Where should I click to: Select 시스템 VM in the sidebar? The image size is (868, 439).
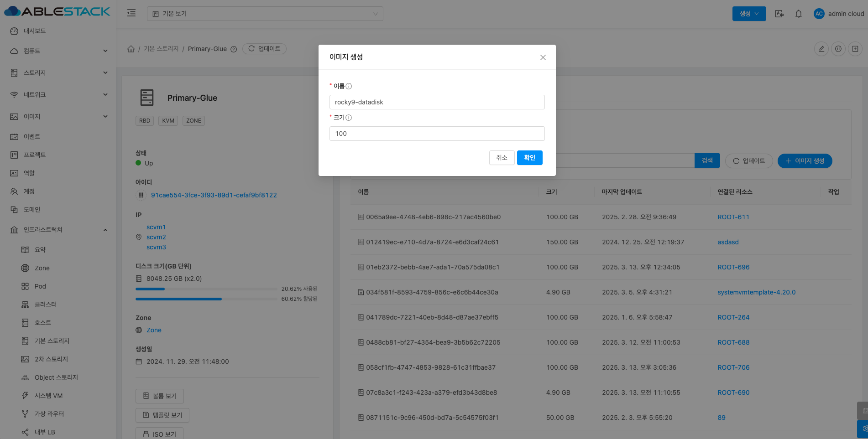[48, 396]
